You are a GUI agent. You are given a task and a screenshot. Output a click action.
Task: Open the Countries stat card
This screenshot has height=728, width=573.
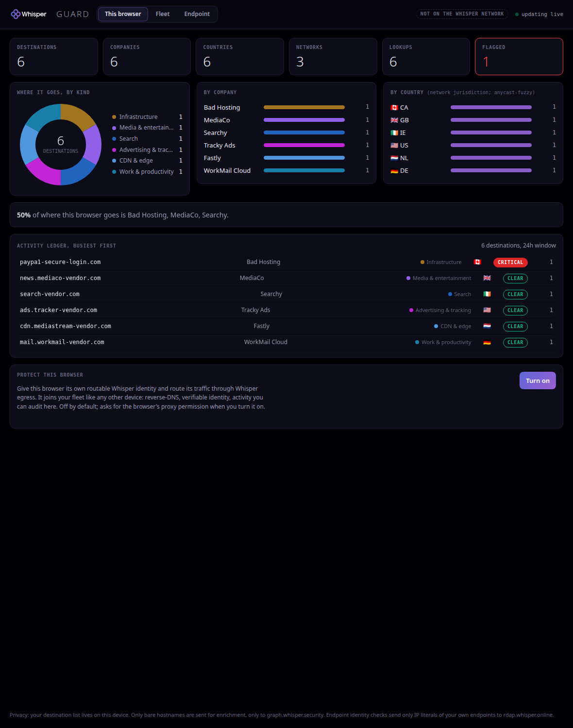(x=240, y=56)
